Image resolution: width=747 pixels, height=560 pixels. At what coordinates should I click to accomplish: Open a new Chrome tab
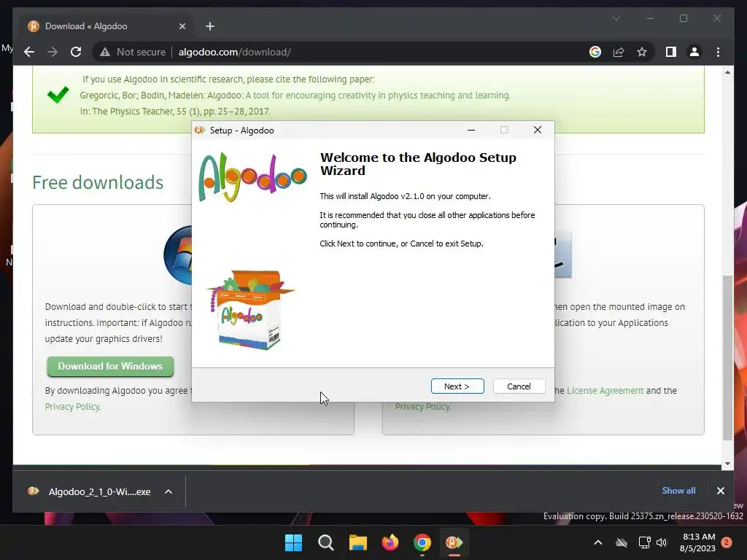point(210,26)
